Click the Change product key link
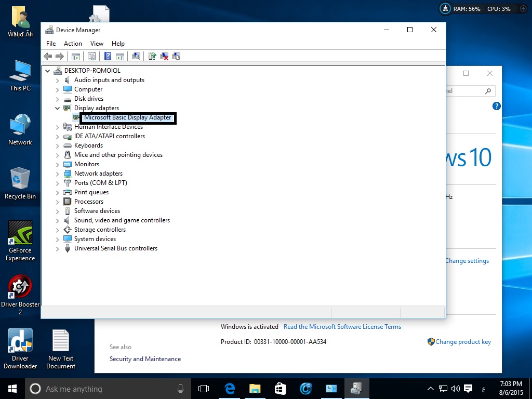 pos(463,342)
